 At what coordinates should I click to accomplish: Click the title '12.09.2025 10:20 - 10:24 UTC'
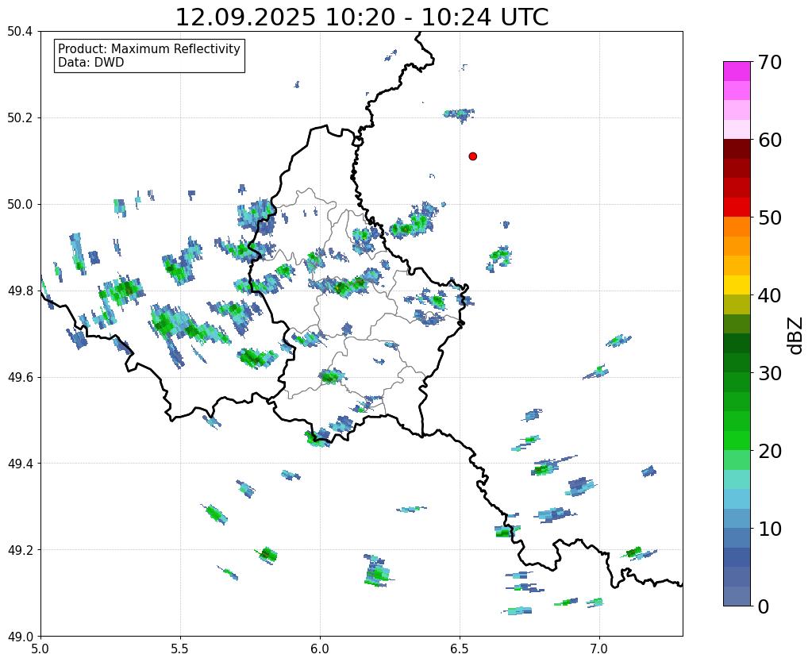pos(362,17)
